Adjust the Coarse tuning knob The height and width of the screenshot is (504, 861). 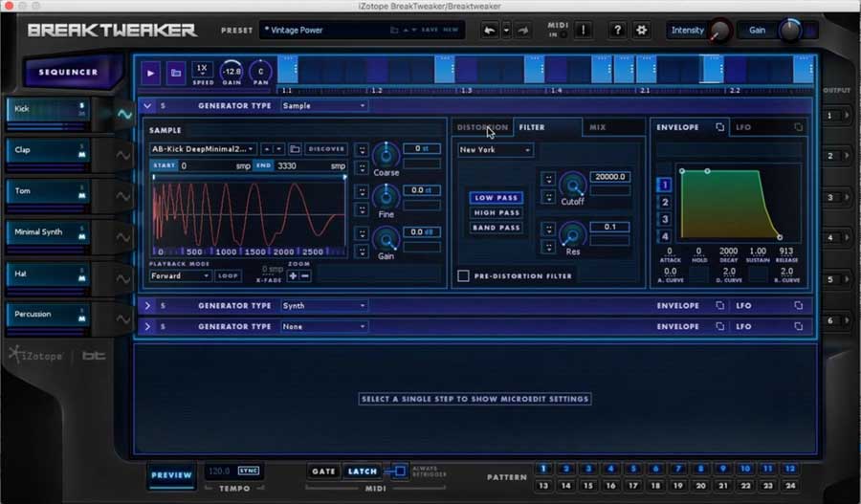(386, 155)
